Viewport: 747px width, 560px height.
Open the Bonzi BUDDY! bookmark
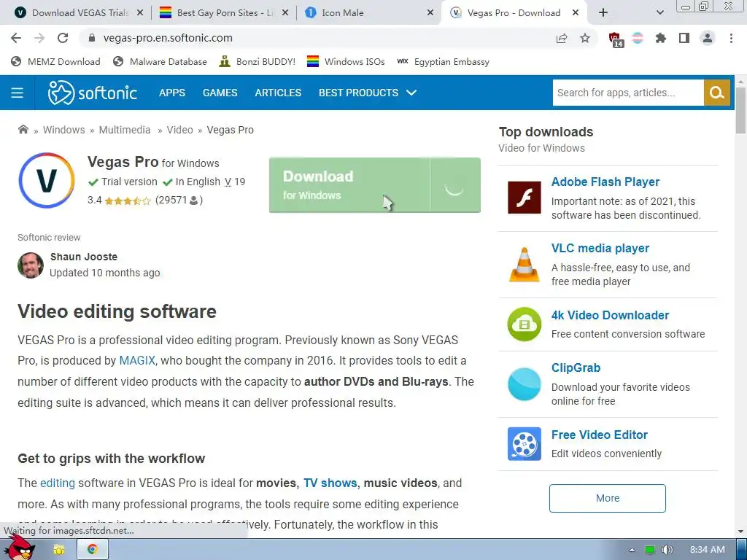pyautogui.click(x=257, y=61)
